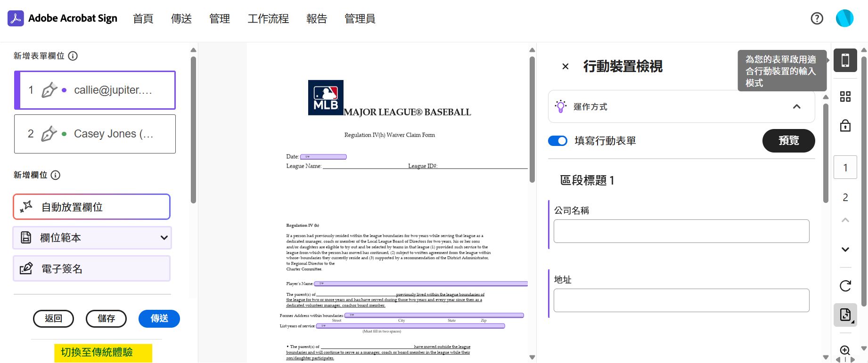Open the 報告 menu
The height and width of the screenshot is (363, 868).
point(317,18)
